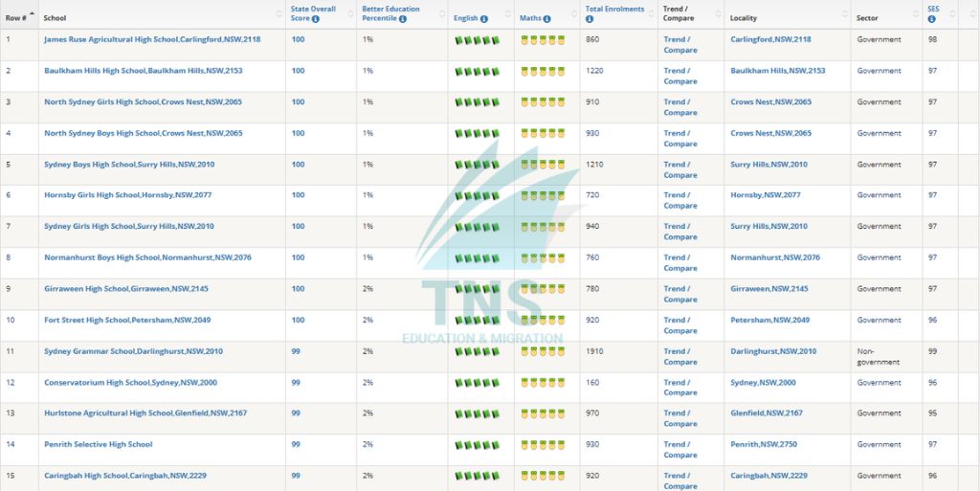The width and height of the screenshot is (980, 491).
Task: Open Darlinghurst,NSW,2010 locality link
Action: tap(773, 351)
